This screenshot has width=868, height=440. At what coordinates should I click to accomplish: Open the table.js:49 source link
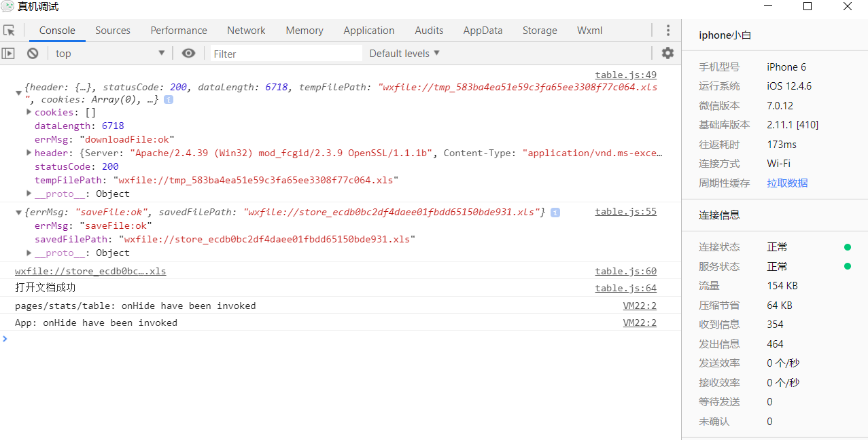[625, 75]
